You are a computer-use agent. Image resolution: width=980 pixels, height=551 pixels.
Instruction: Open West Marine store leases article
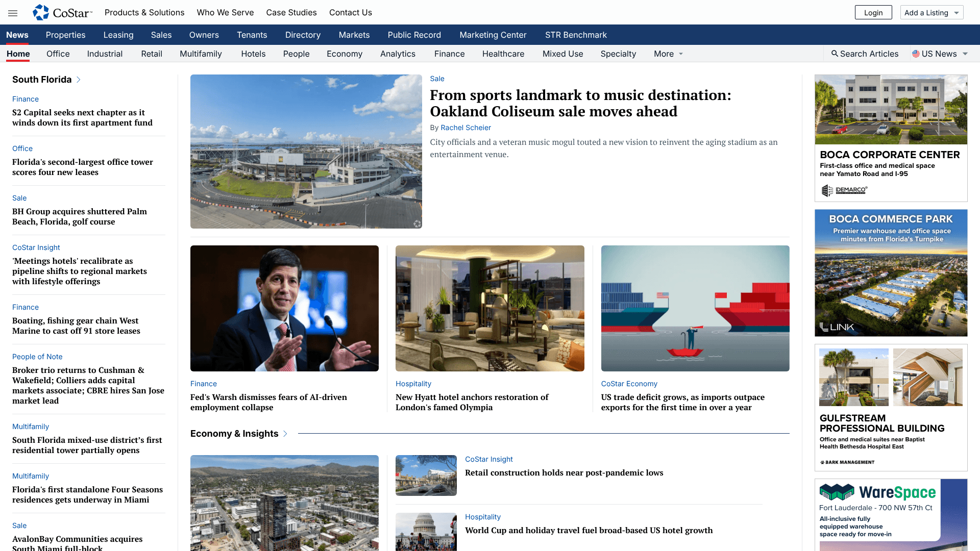76,325
